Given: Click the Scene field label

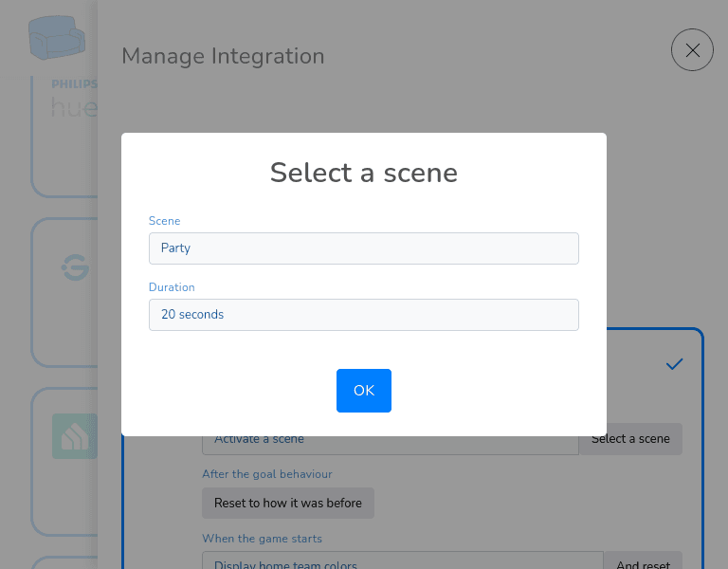Looking at the screenshot, I should coord(164,221).
